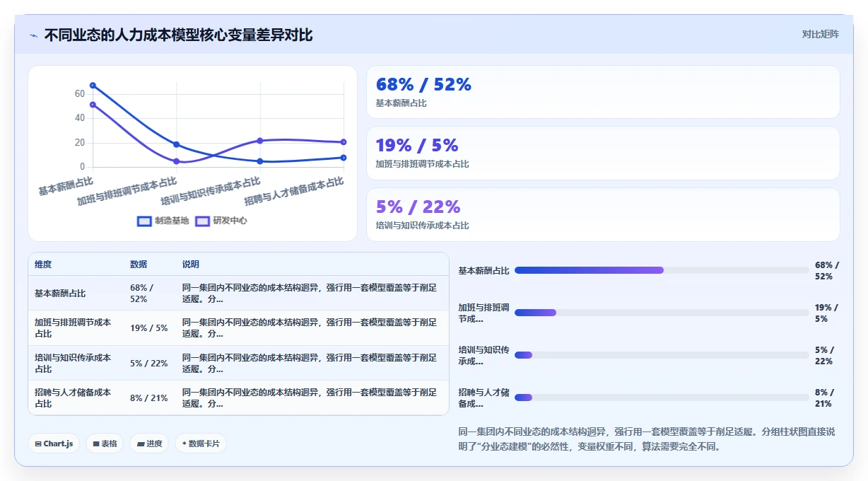The image size is (868, 481).
Task: Open the 5% / 22% data card value
Action: [x=418, y=207]
